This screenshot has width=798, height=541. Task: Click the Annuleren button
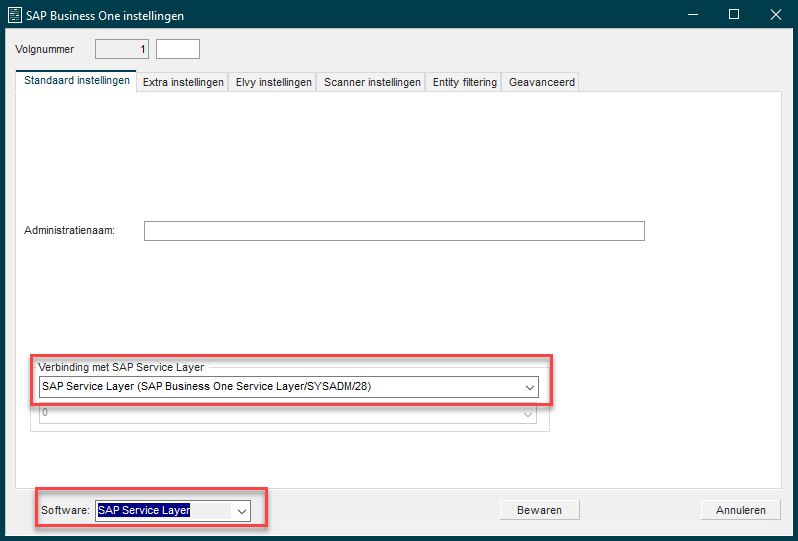pos(740,510)
